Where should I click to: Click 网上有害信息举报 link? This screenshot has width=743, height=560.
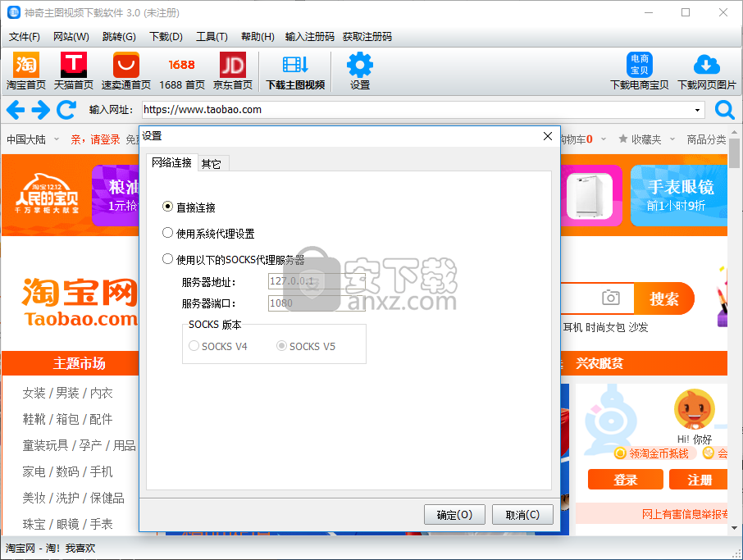(685, 515)
